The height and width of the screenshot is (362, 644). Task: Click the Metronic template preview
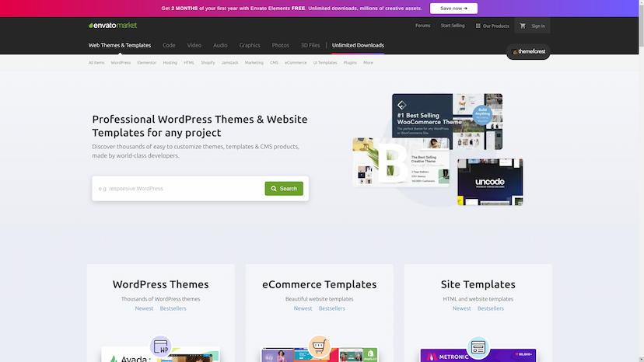click(478, 356)
